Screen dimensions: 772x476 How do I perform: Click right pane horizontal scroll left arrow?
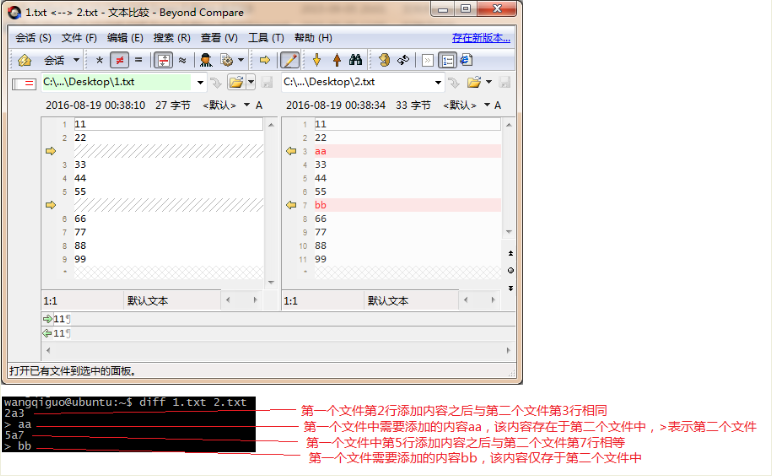coord(466,300)
